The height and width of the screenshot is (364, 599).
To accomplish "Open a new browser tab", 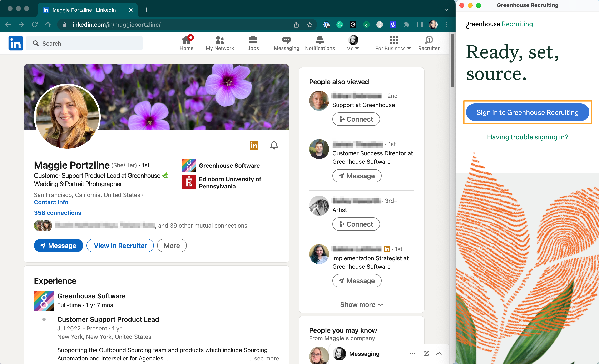I will (147, 10).
